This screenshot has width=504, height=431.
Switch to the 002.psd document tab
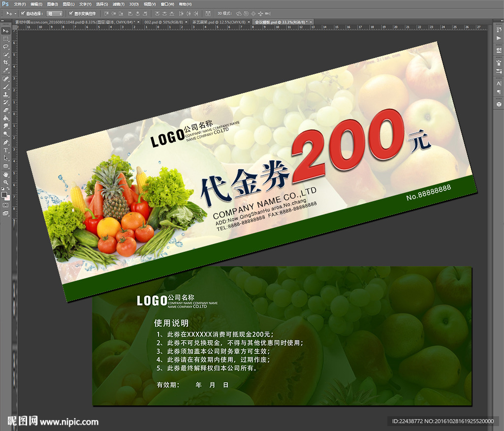coord(163,22)
